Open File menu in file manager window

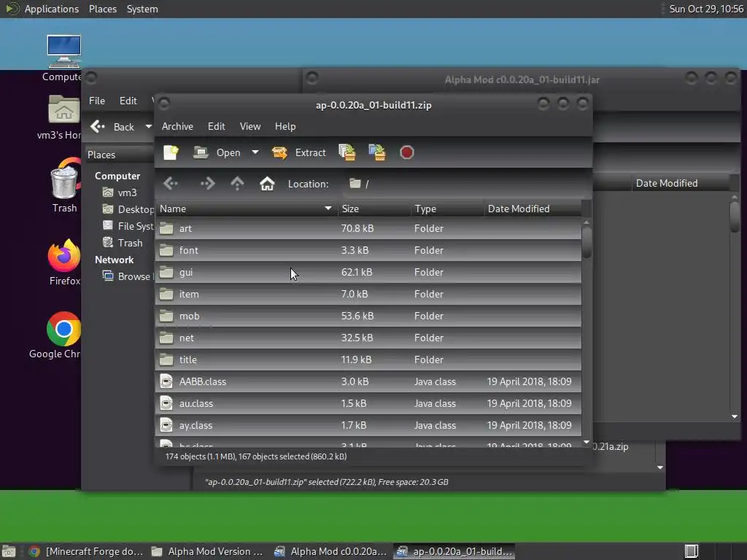point(97,101)
